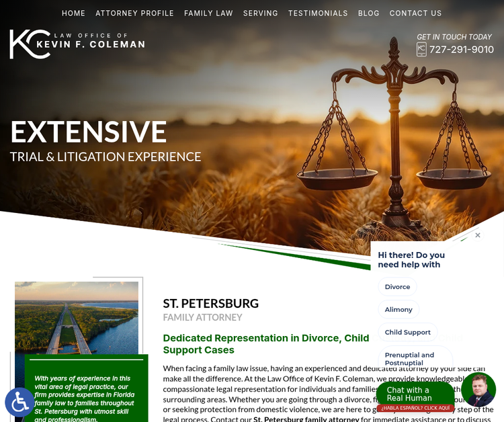
Task: Click Family Attorney subheading
Action: pyautogui.click(x=202, y=318)
